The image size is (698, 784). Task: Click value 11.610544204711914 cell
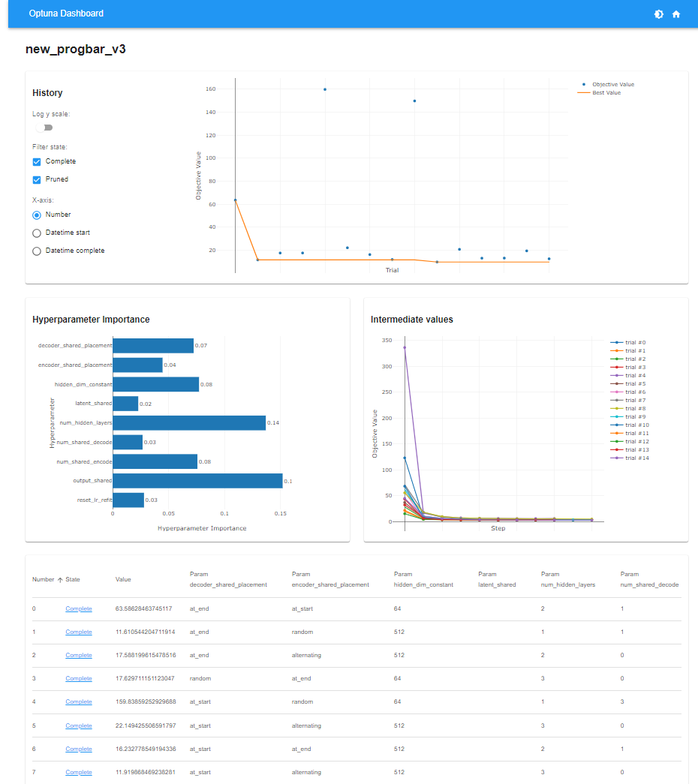click(145, 632)
